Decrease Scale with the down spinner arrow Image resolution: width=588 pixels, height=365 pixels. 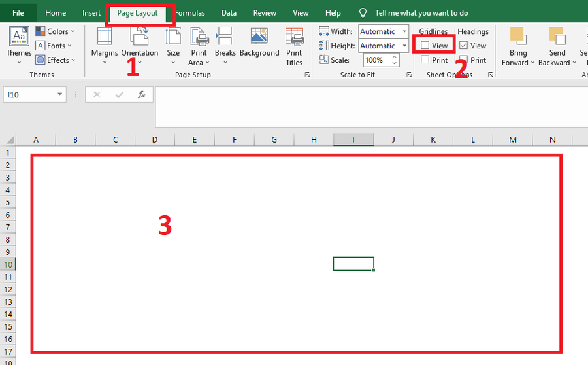pos(394,63)
